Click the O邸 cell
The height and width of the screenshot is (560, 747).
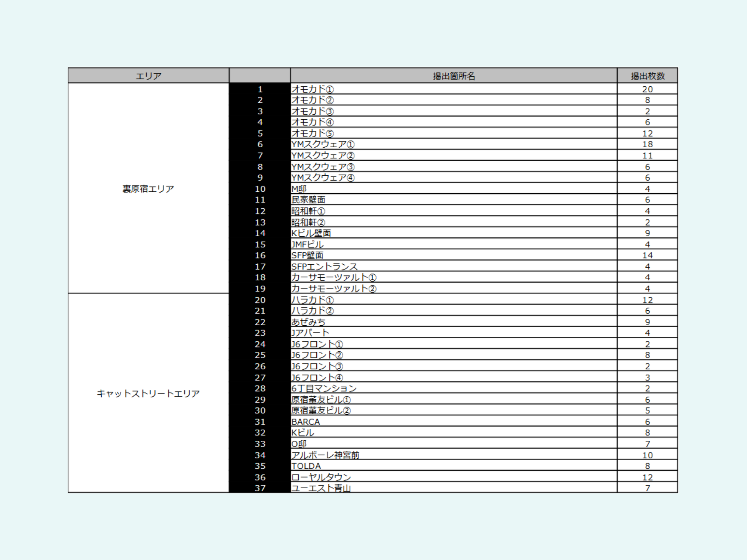point(454,443)
